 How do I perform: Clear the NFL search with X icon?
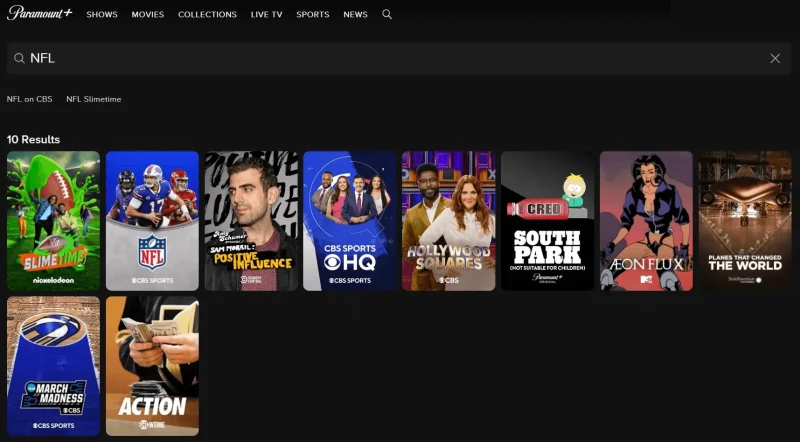[775, 59]
